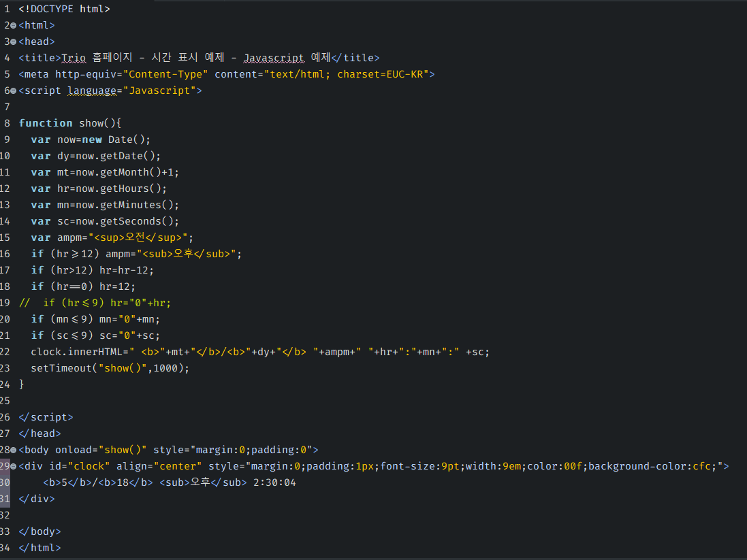Click the dy=now.getDate() statement
This screenshot has height=560, width=747.
point(109,156)
